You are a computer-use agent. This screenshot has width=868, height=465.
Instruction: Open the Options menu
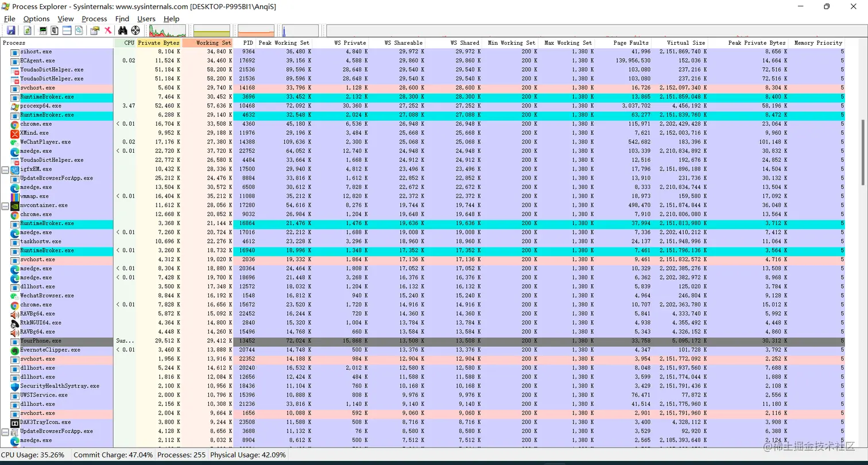(36, 18)
